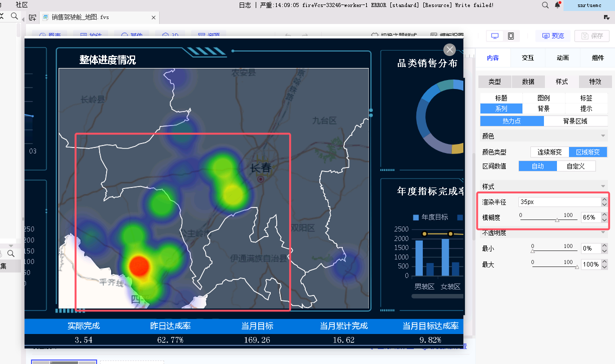Set 区间数值 to 自定义
Screen dimensions: 615x364
pos(575,166)
